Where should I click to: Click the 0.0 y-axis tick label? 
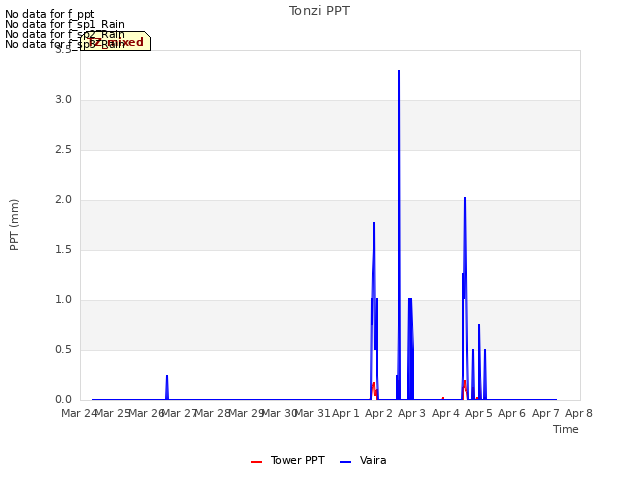click(64, 400)
